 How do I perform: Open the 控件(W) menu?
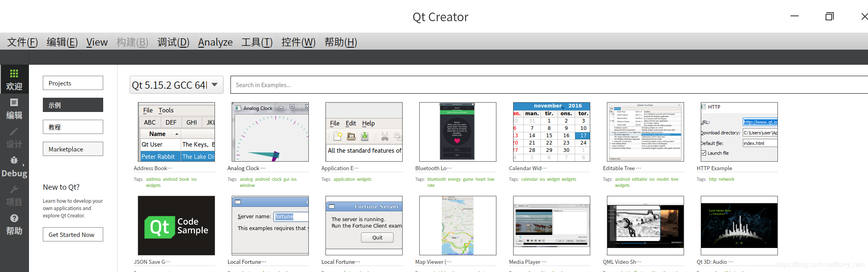click(x=299, y=42)
